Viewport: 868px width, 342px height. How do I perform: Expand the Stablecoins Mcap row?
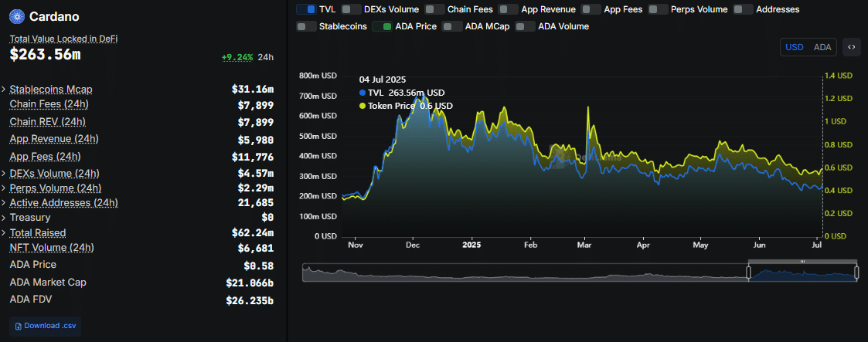click(x=4, y=90)
